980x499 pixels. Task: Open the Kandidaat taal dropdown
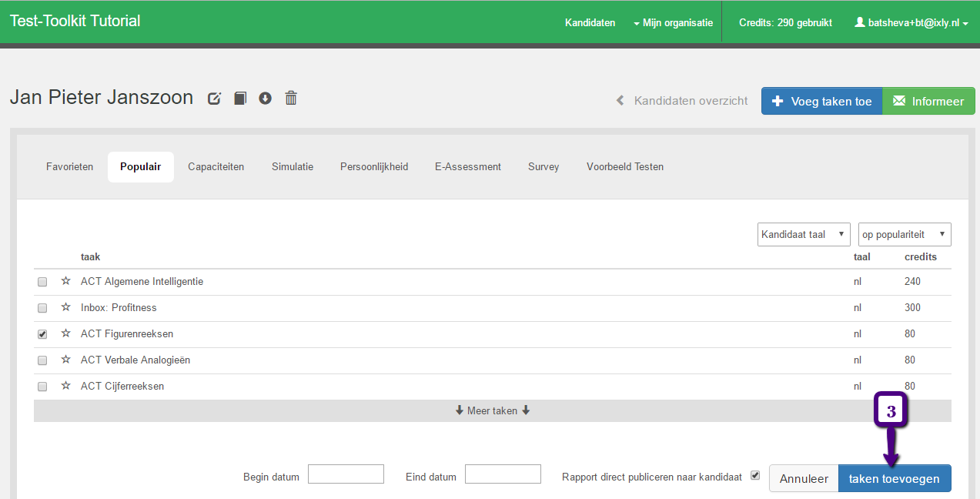coord(804,234)
